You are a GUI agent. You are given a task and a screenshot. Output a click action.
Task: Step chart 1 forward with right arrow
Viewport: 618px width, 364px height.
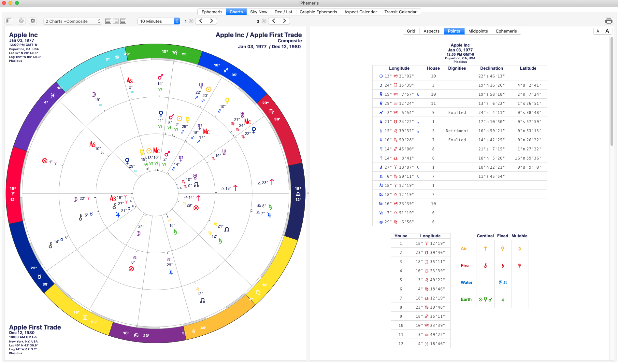click(x=211, y=21)
